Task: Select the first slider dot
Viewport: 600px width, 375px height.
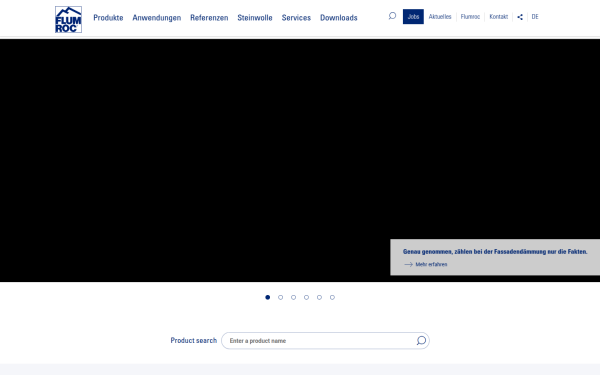Action: pyautogui.click(x=267, y=297)
